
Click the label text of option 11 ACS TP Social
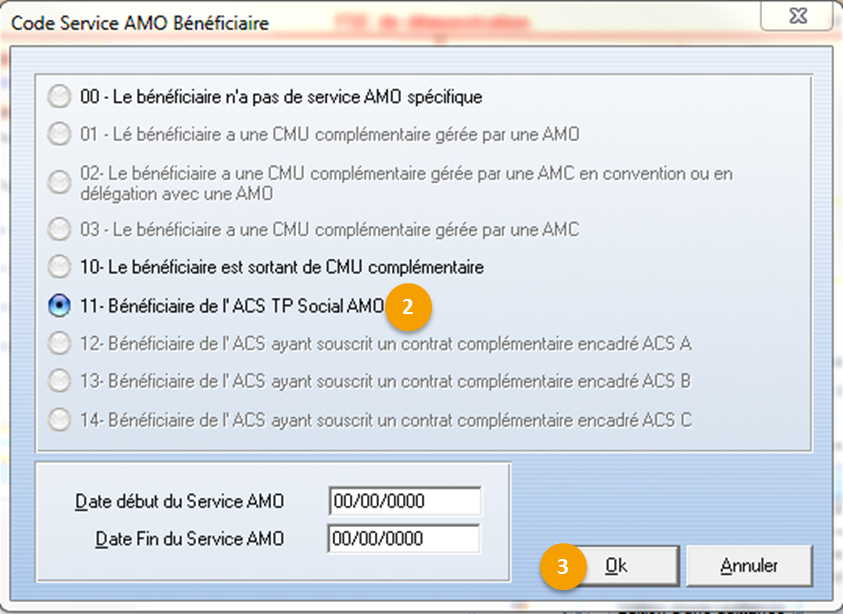(x=232, y=306)
